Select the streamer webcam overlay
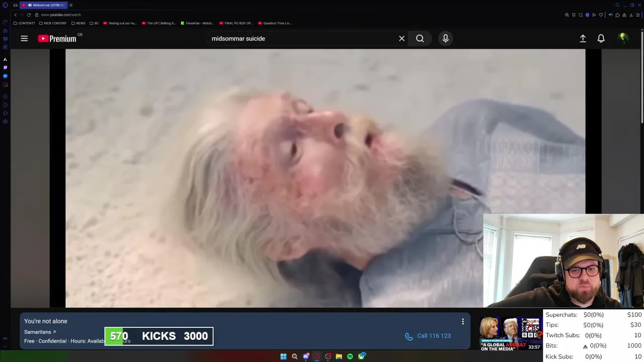The width and height of the screenshot is (644, 362). (563, 260)
